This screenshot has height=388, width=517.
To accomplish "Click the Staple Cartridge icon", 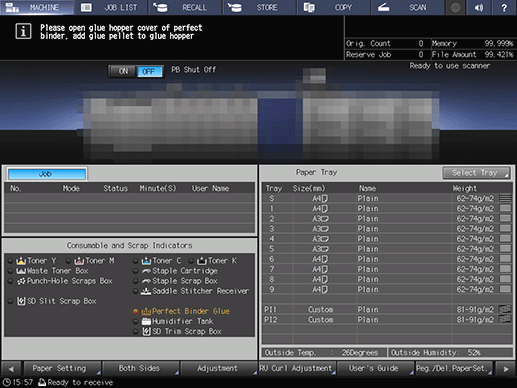I will click(146, 271).
